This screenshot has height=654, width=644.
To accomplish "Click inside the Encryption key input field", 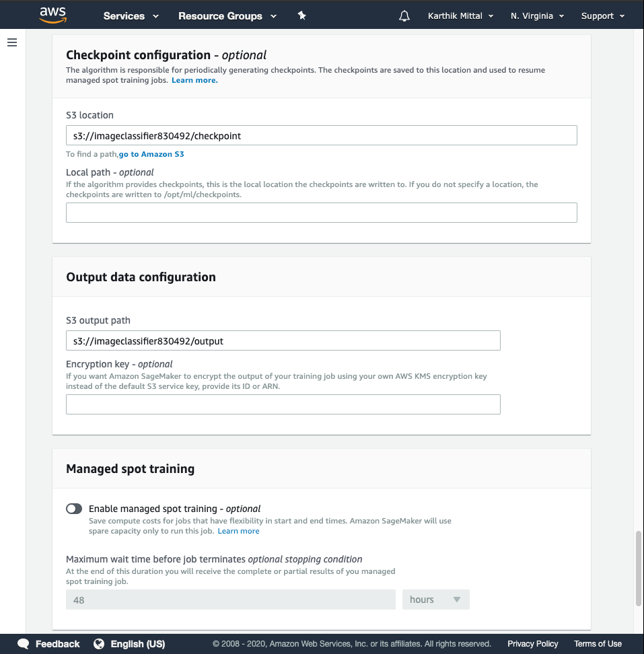I will (x=283, y=404).
